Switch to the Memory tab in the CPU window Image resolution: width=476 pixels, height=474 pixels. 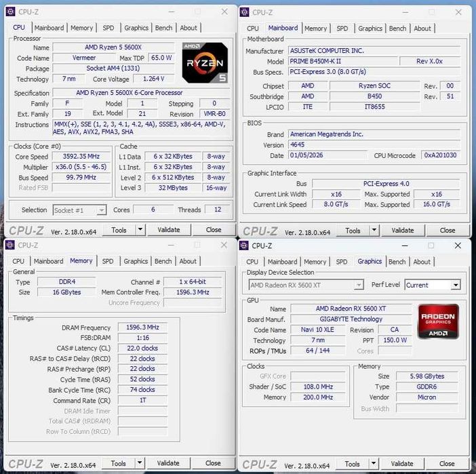tap(81, 28)
